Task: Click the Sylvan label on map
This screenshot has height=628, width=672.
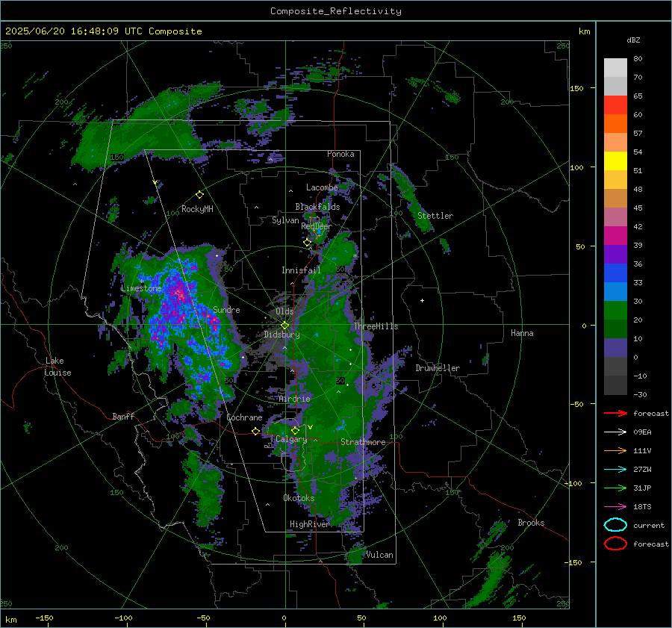Action: pyautogui.click(x=285, y=220)
